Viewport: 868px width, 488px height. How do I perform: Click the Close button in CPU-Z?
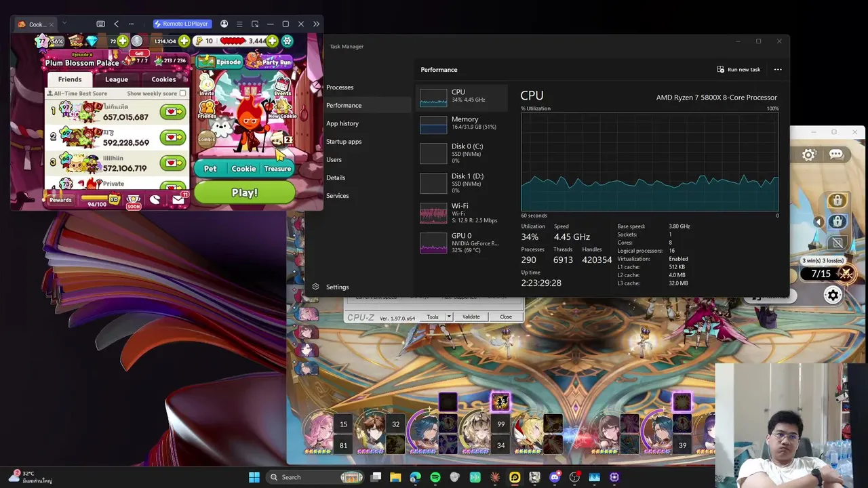pos(506,317)
